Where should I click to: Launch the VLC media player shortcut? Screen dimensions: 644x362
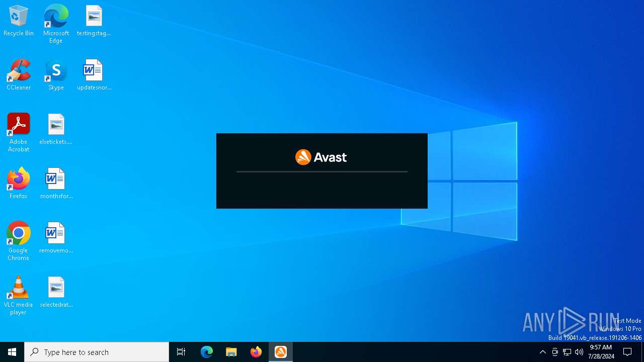click(19, 296)
